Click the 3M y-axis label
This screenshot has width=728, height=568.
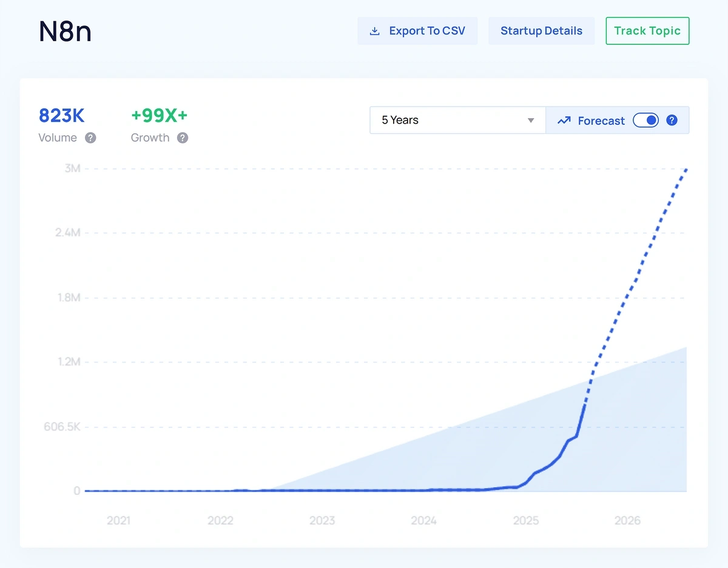72,169
